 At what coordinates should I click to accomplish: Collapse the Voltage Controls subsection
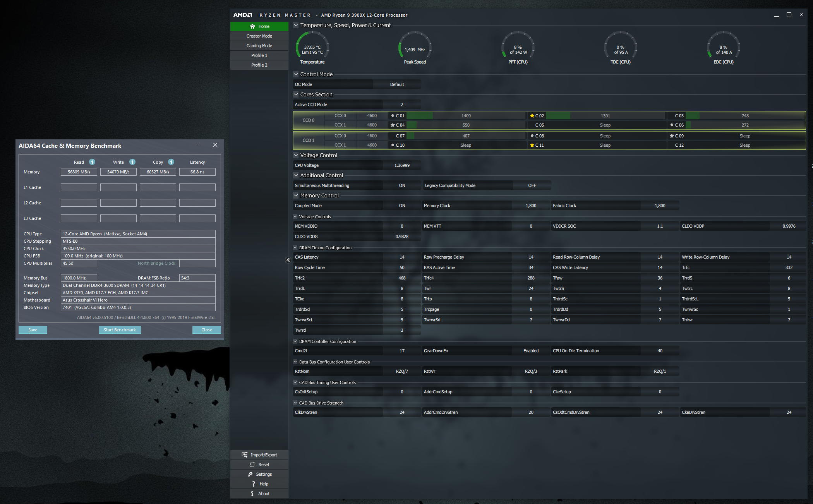[295, 217]
